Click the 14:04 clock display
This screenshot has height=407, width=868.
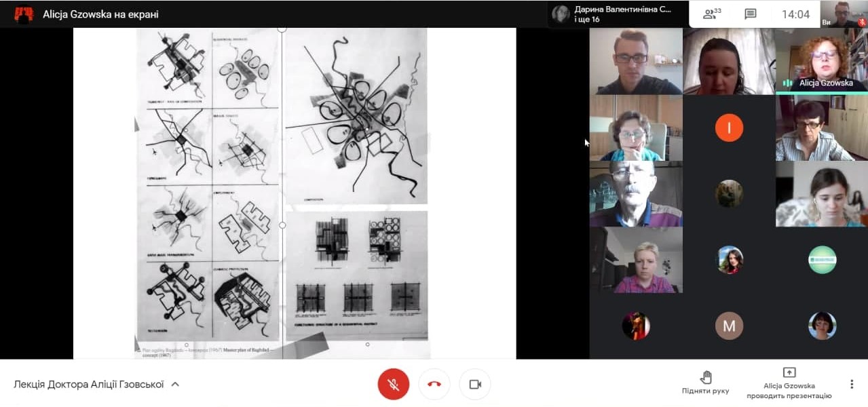[x=795, y=14]
